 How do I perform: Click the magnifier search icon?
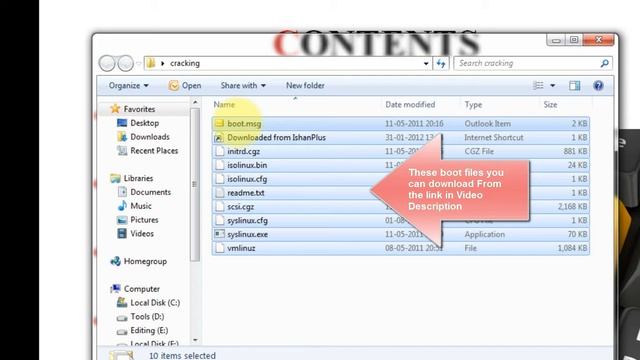click(604, 63)
